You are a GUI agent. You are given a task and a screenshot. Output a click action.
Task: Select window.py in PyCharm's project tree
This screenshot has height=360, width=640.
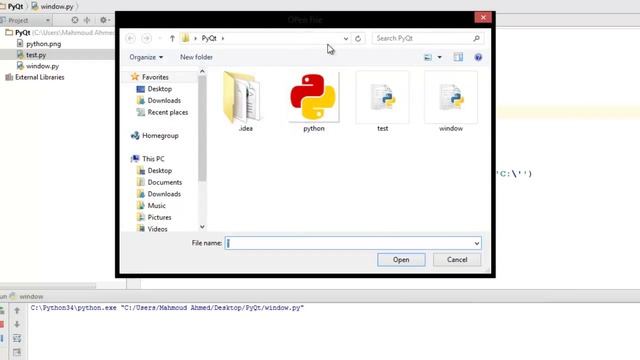[x=42, y=66]
